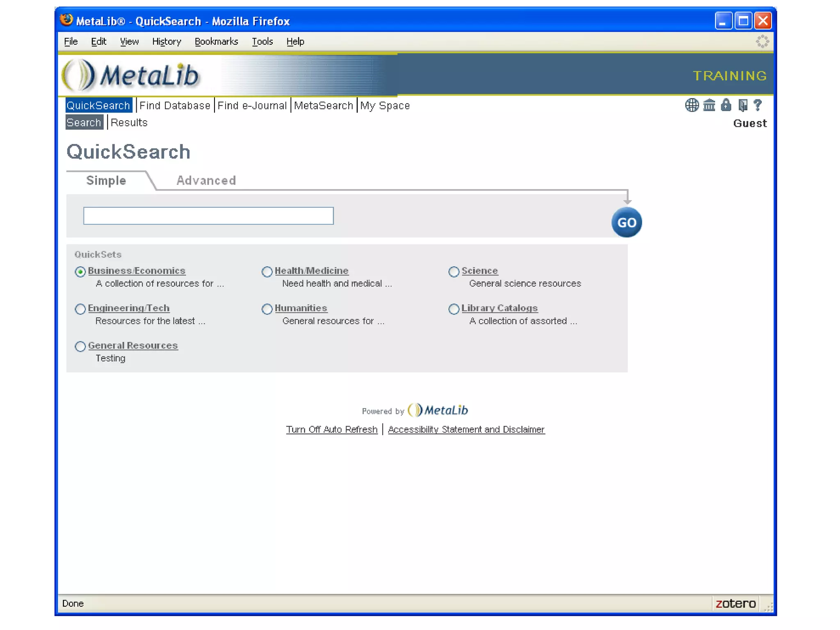
Task: Switch to the Advanced search tab
Action: click(206, 180)
